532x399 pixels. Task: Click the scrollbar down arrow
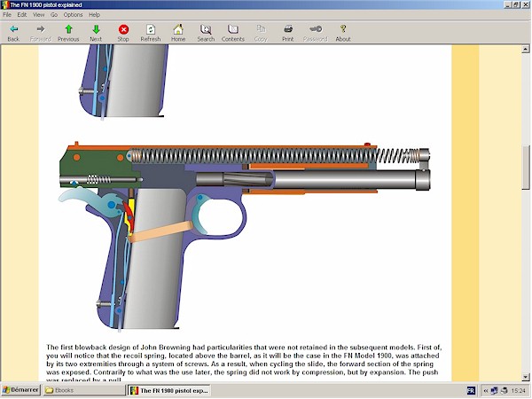(526, 377)
